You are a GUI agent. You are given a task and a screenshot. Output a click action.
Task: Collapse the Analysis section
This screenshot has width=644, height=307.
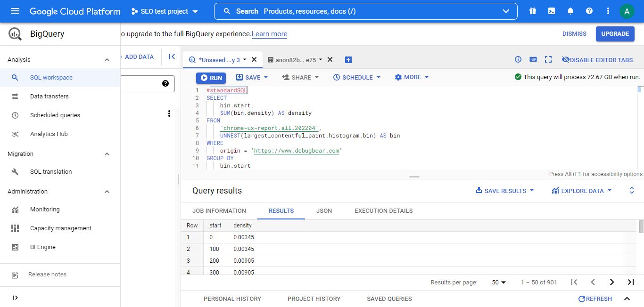tap(107, 60)
